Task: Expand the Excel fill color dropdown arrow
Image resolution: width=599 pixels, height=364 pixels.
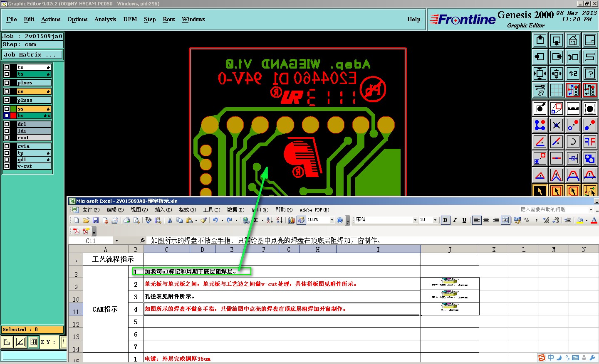Action: click(x=587, y=221)
